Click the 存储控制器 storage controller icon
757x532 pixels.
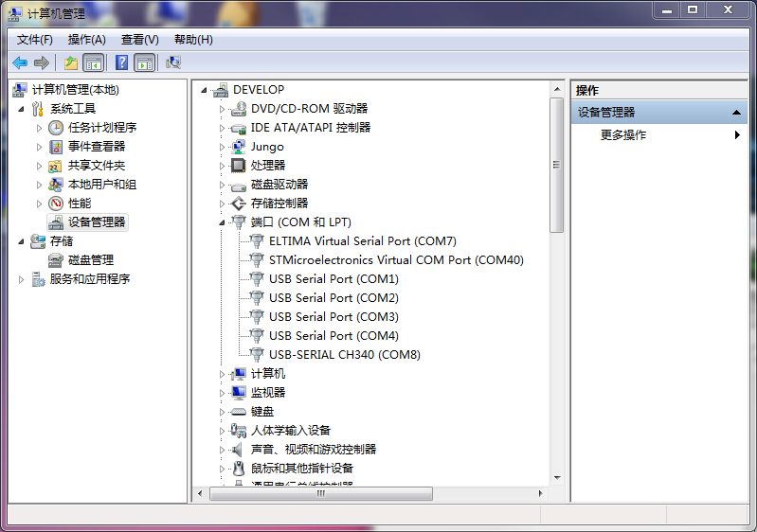pyautogui.click(x=239, y=204)
